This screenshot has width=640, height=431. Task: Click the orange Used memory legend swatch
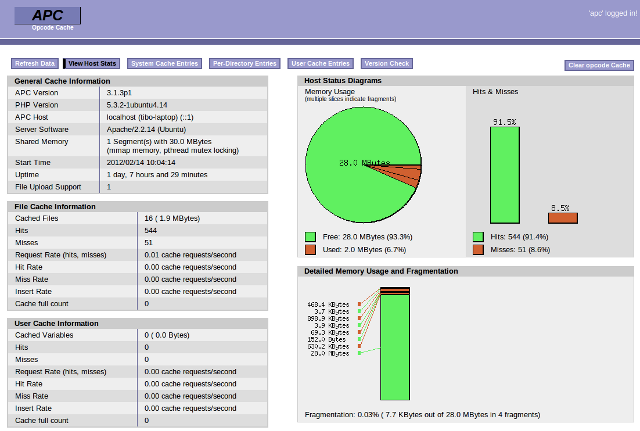tap(310, 249)
